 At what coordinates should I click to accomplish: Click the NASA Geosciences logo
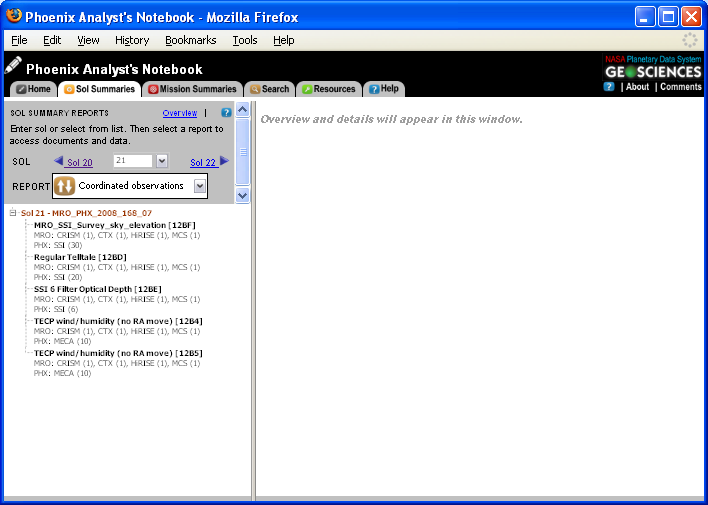[653, 67]
